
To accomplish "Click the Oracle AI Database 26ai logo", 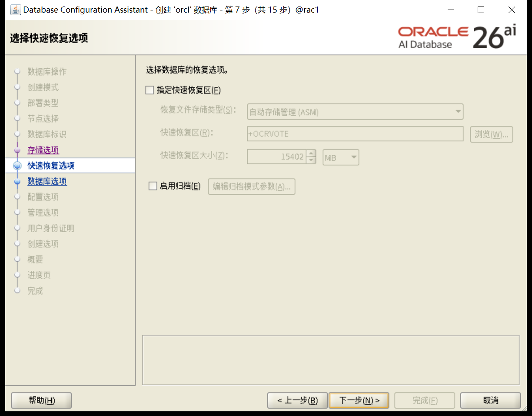I will [457, 37].
